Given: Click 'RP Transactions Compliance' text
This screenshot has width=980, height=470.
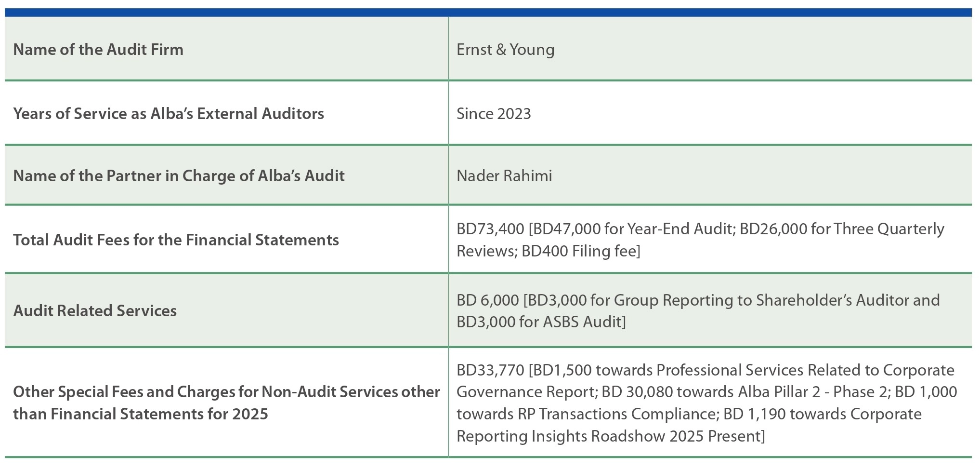Looking at the screenshot, I should point(616,414).
